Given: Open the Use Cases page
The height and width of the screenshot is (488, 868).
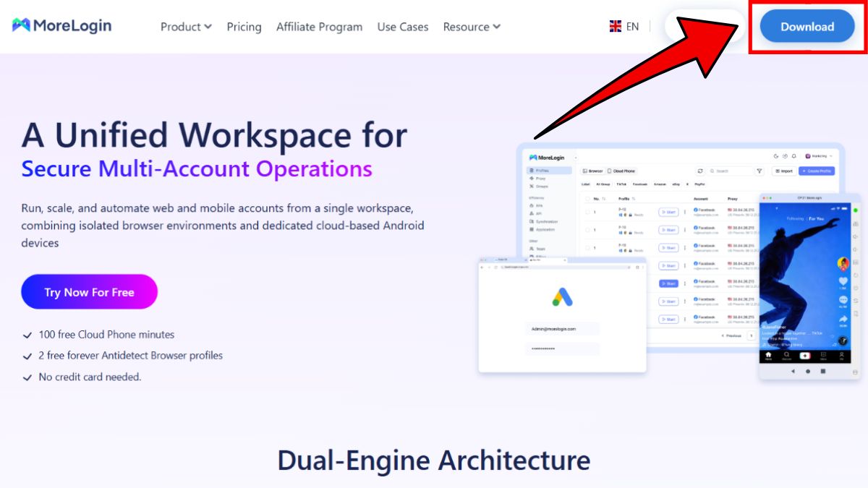Looking at the screenshot, I should (x=403, y=27).
